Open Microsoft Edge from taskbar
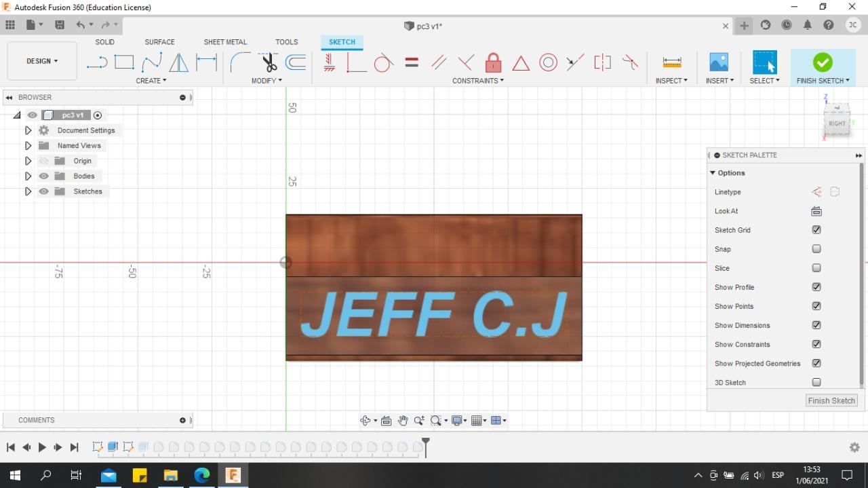 click(201, 475)
